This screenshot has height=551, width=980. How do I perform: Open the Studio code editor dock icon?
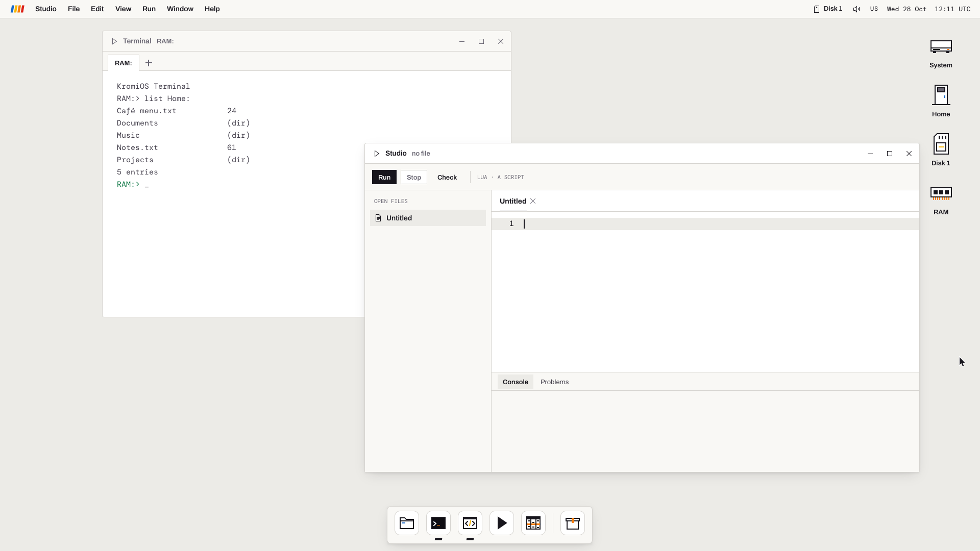point(470,523)
